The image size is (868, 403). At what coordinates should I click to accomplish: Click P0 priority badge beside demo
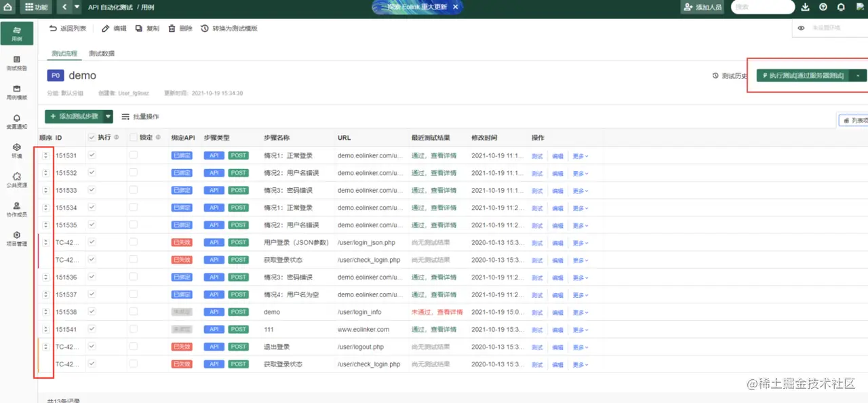pyautogui.click(x=56, y=75)
